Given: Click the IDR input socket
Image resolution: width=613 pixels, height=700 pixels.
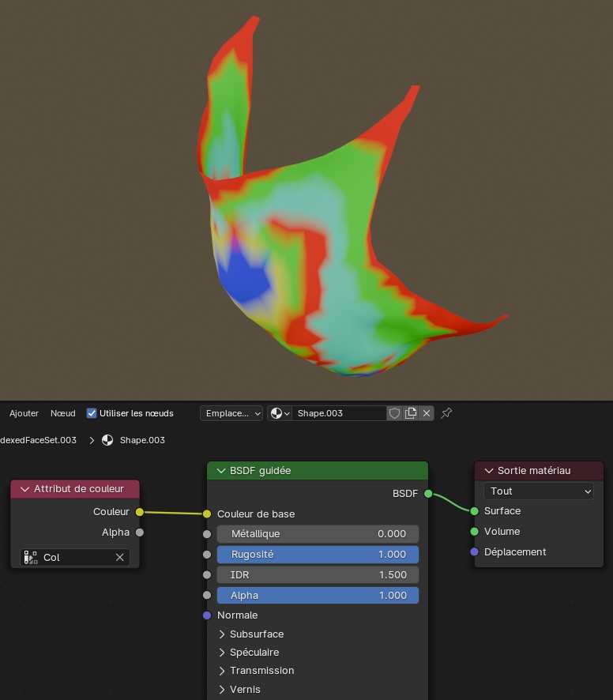Looking at the screenshot, I should [x=207, y=575].
